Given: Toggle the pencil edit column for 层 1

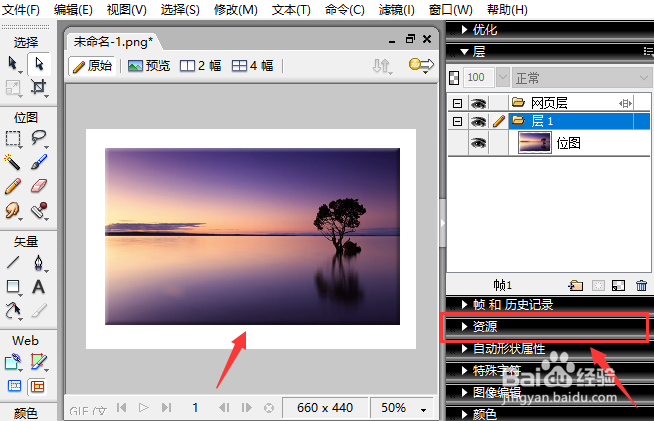Looking at the screenshot, I should click(498, 121).
